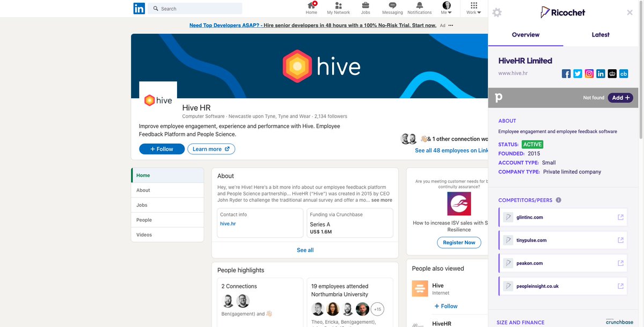The image size is (644, 327).
Task: Open peopleinsight.co.uk external link icon
Action: click(x=620, y=286)
